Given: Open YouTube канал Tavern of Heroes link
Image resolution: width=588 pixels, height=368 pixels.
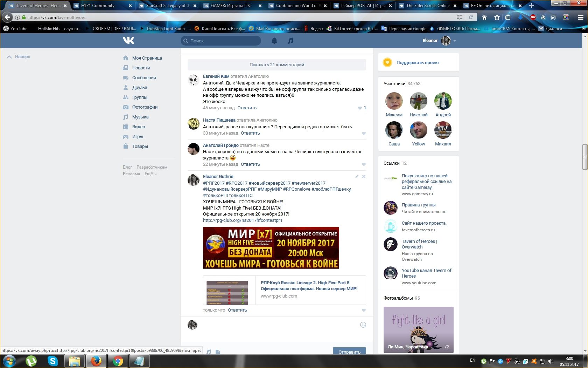Looking at the screenshot, I should [426, 273].
